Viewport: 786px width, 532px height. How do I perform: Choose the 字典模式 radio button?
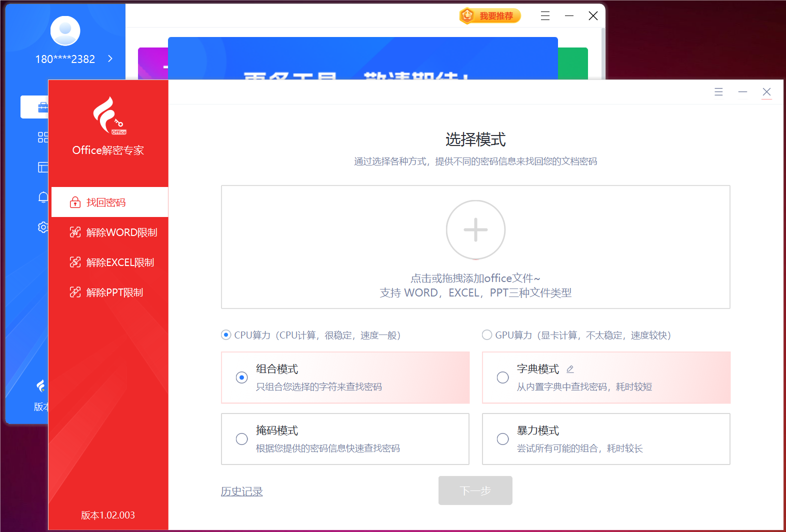pos(502,377)
